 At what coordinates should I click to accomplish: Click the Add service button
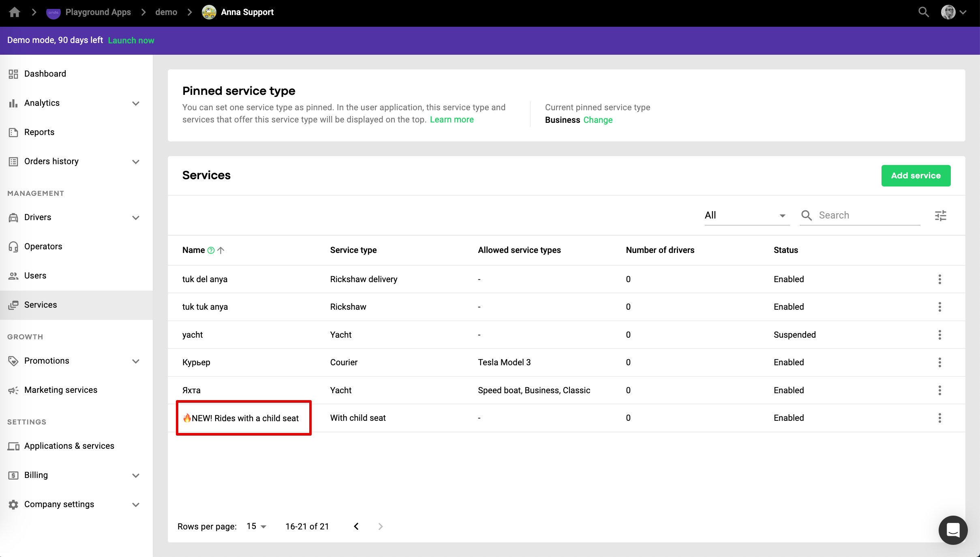(916, 176)
